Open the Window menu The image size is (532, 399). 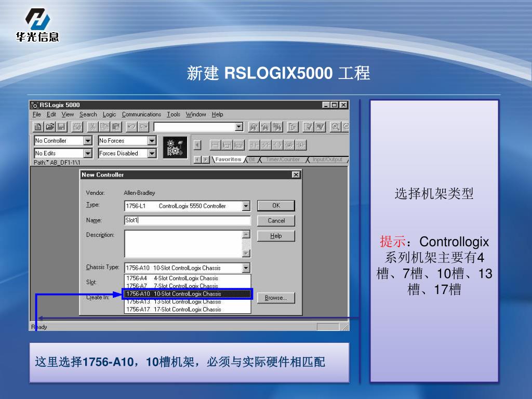point(196,114)
